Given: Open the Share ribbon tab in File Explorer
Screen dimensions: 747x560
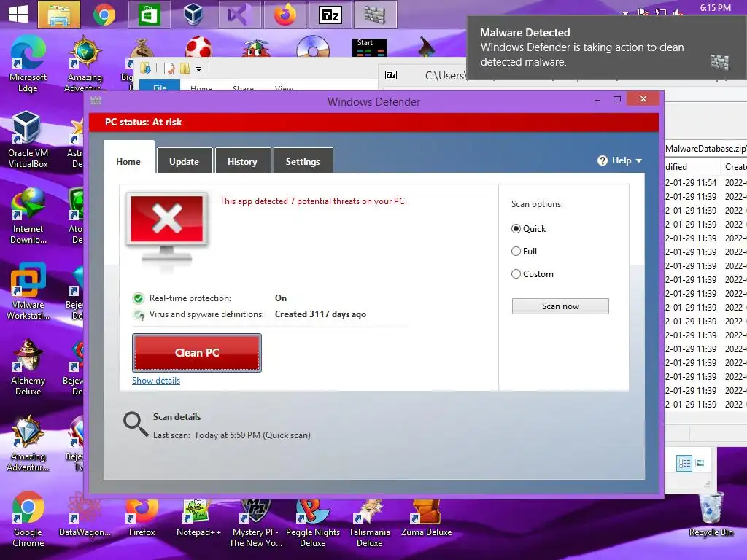Looking at the screenshot, I should [243, 88].
